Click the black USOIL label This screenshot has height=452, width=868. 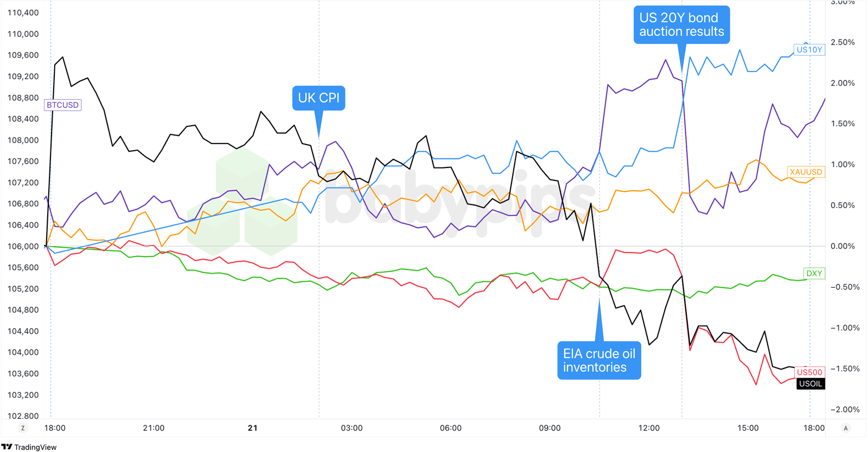[810, 384]
